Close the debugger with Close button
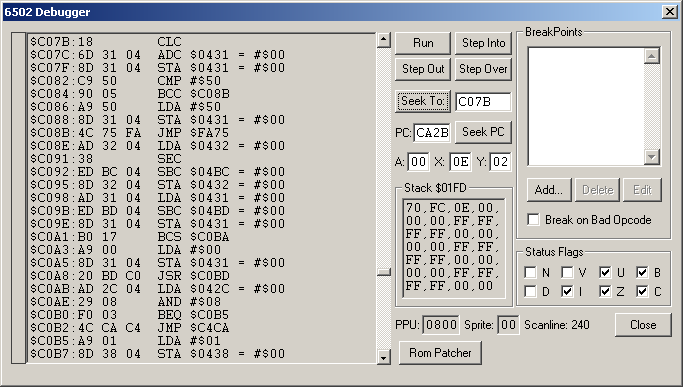The image size is (683, 387). pos(643,325)
